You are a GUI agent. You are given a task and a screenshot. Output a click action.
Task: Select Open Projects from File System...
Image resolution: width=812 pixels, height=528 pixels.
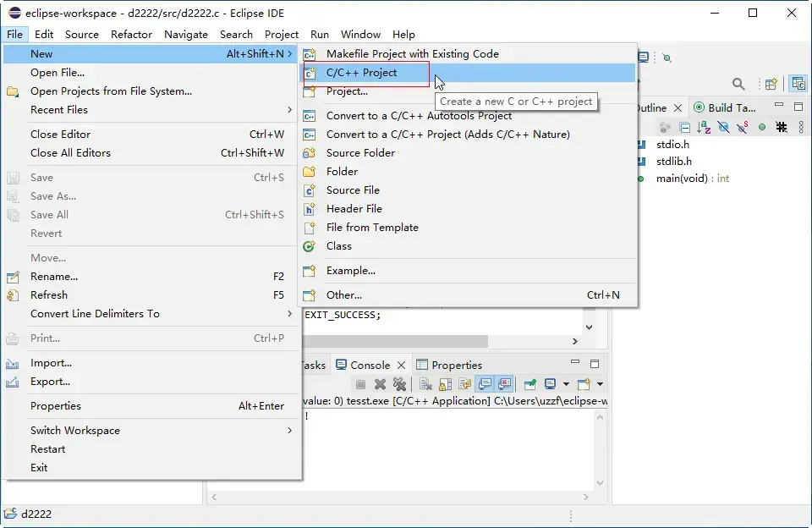(x=151, y=91)
